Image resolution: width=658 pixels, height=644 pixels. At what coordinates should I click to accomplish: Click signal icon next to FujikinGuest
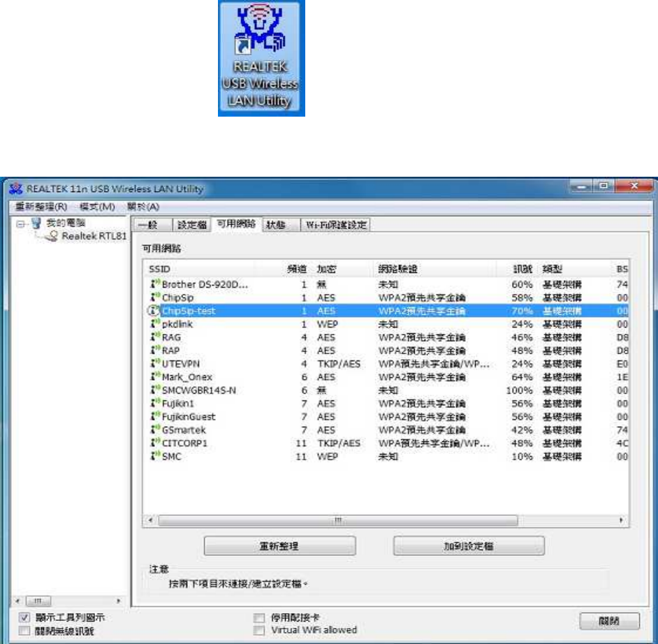(155, 416)
